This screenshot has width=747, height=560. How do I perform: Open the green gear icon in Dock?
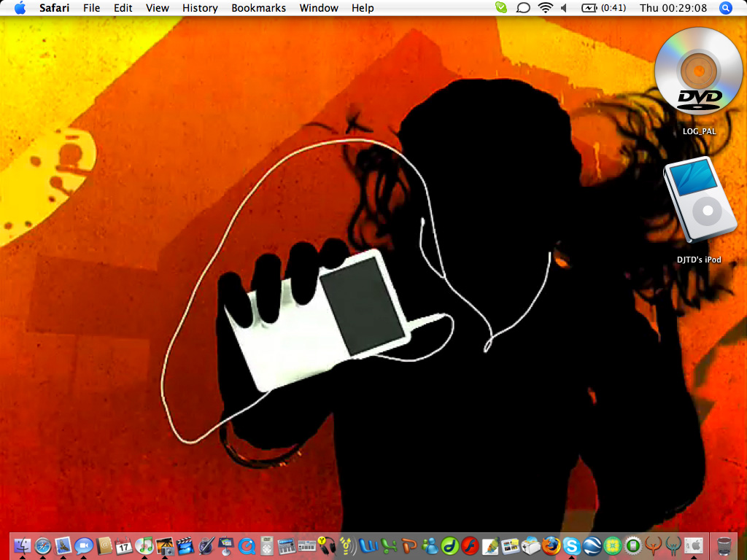632,545
